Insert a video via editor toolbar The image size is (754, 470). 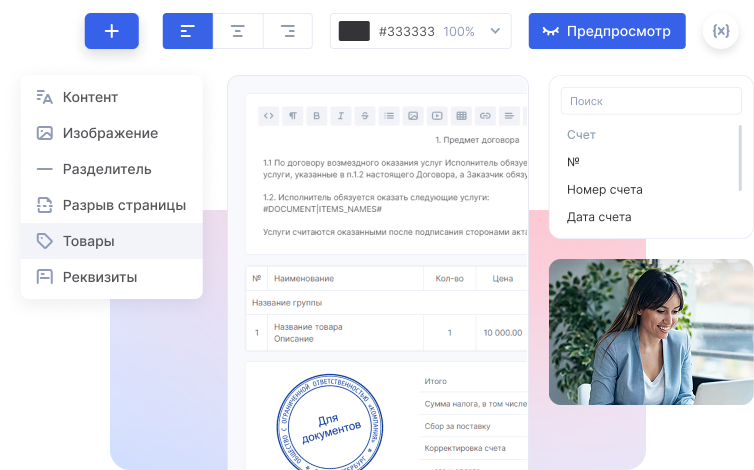(x=437, y=115)
